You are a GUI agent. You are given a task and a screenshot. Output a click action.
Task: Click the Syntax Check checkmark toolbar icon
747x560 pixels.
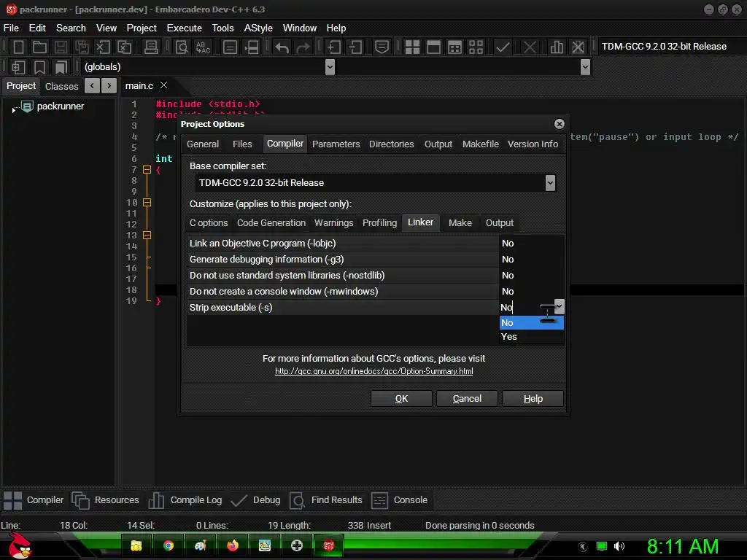503,47
